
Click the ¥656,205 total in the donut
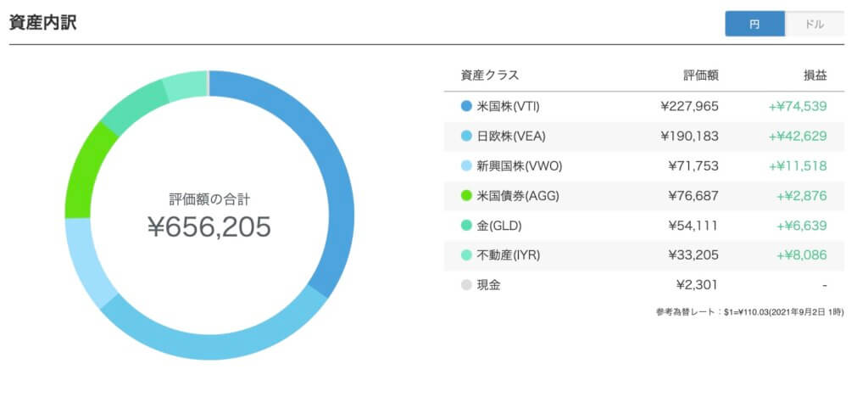209,226
